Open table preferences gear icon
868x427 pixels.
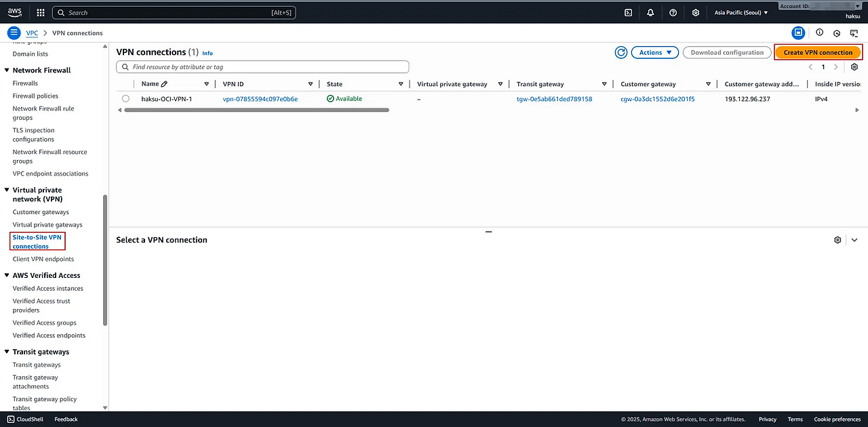click(x=854, y=67)
